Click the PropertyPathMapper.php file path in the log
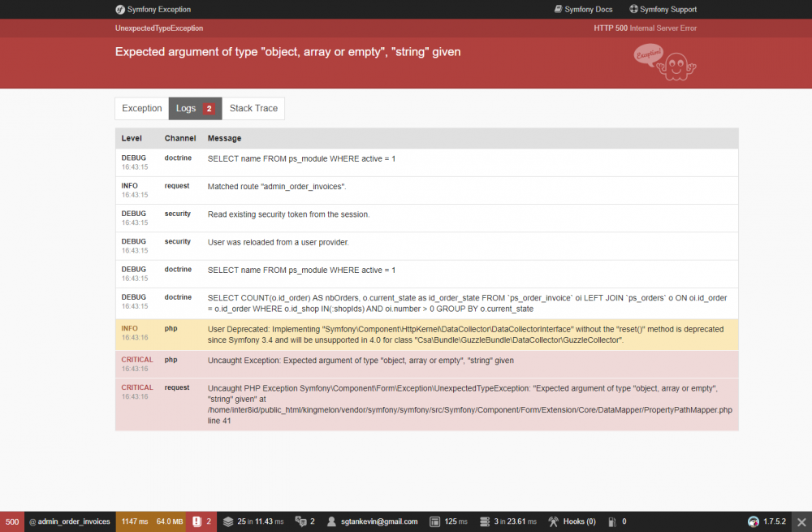This screenshot has width=812, height=532. [x=469, y=409]
